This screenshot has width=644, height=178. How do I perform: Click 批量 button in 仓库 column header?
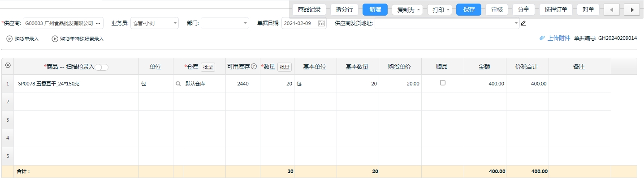coord(208,67)
